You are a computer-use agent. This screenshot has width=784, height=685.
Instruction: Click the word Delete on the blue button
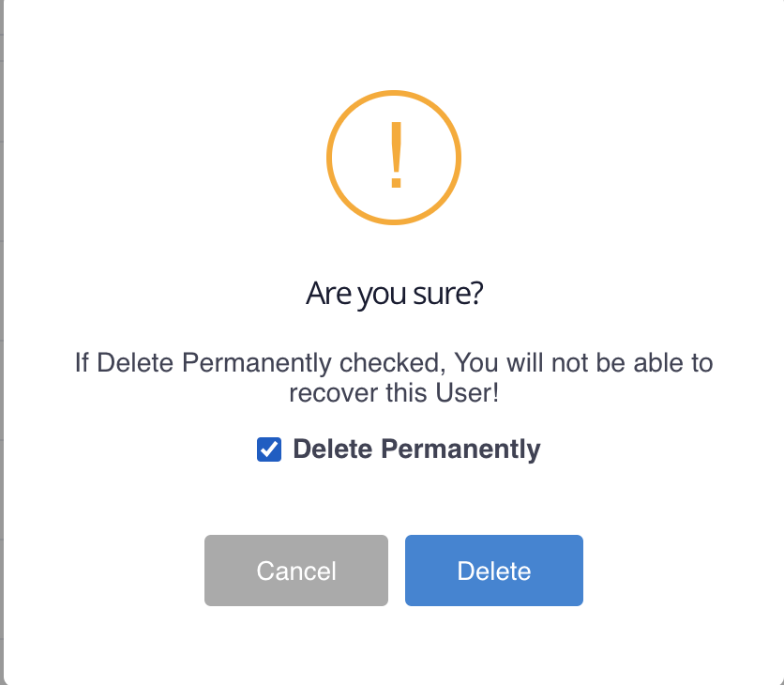(x=493, y=570)
